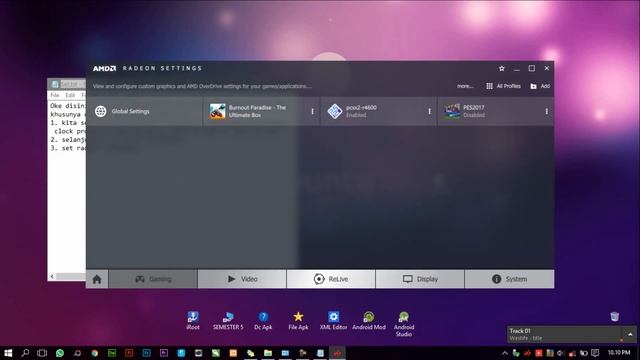Click the active Radeon Settings taskbar icon

337,353
